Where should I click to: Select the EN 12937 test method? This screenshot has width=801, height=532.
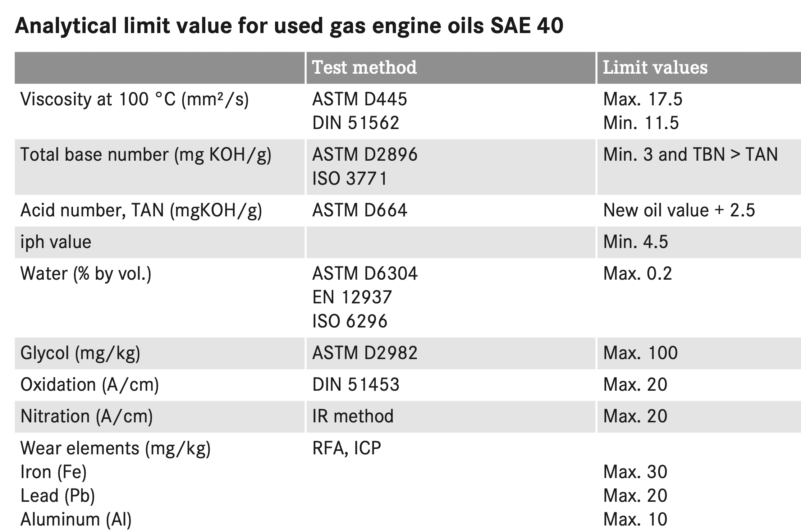click(x=352, y=297)
